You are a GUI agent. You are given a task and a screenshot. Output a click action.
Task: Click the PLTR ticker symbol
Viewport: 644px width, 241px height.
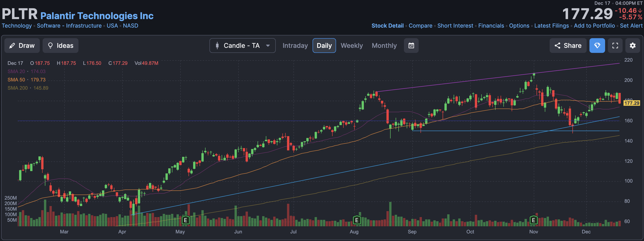(x=20, y=14)
